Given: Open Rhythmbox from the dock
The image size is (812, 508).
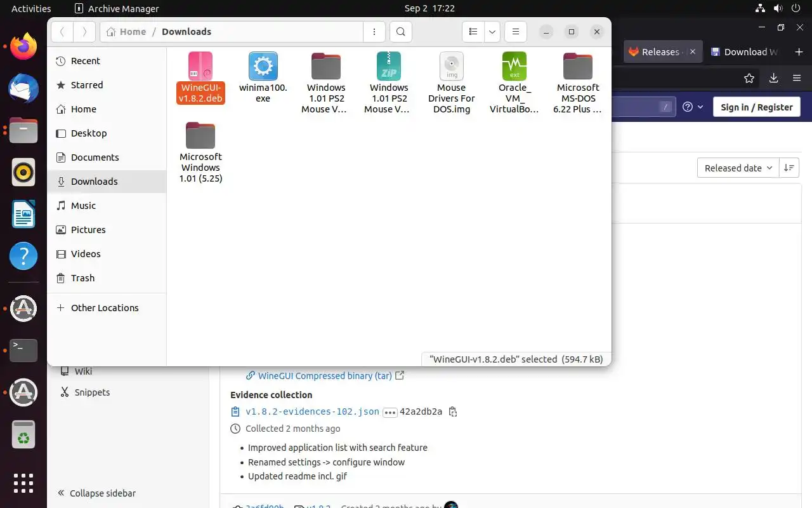Looking at the screenshot, I should tap(23, 172).
